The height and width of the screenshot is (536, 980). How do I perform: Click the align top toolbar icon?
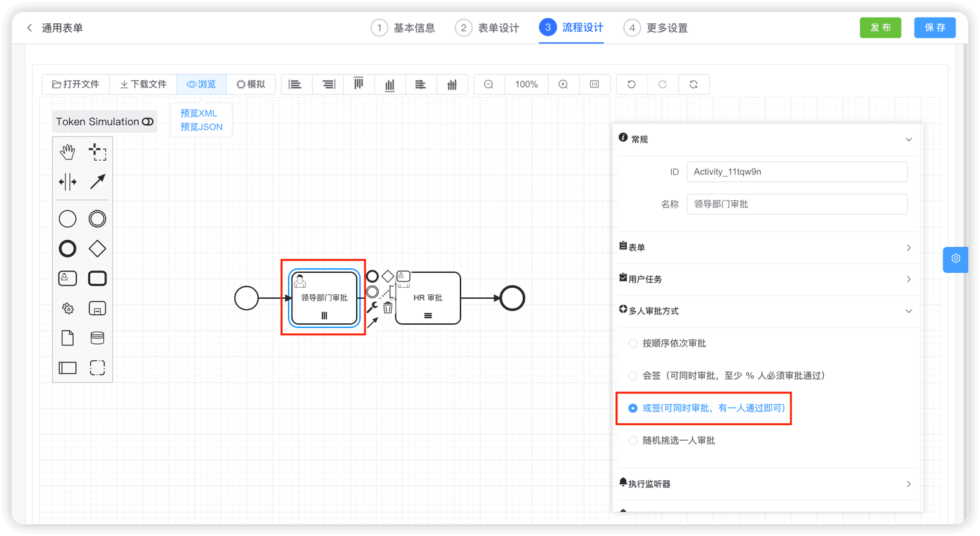359,84
